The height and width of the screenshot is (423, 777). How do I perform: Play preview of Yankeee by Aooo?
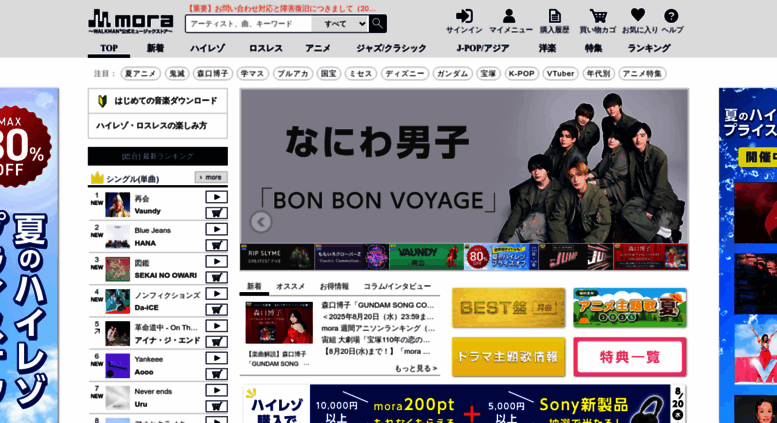coord(217,358)
